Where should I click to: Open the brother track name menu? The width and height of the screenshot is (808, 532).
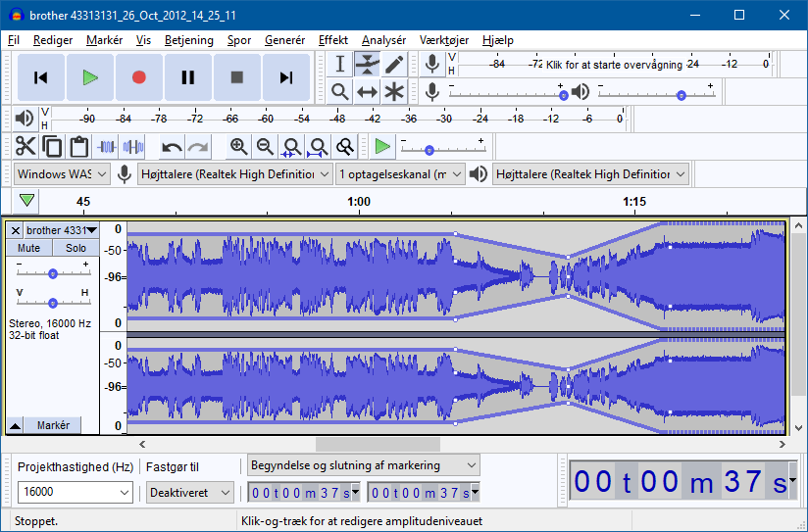(62, 229)
